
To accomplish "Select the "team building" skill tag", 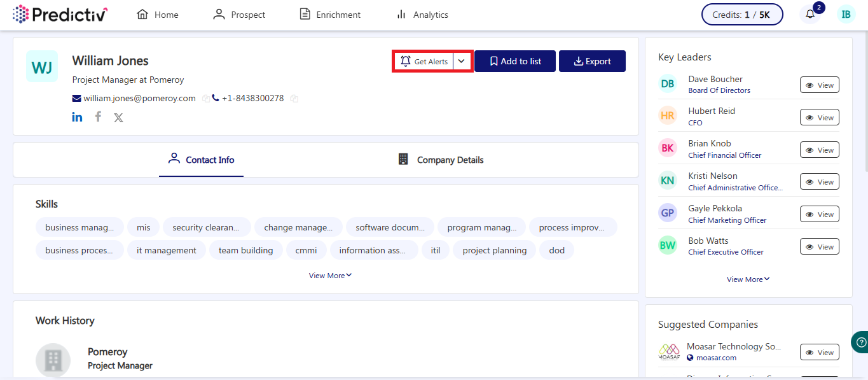I will (x=246, y=250).
